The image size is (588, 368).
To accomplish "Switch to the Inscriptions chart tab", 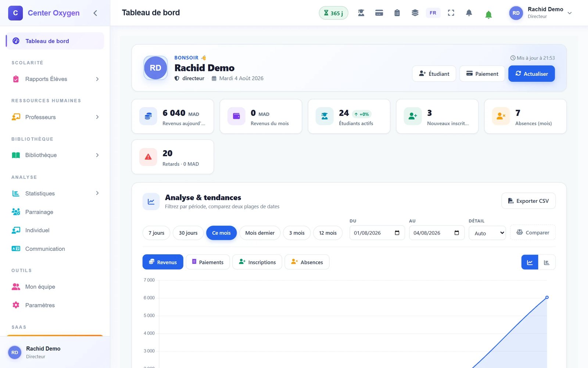I will (x=257, y=262).
